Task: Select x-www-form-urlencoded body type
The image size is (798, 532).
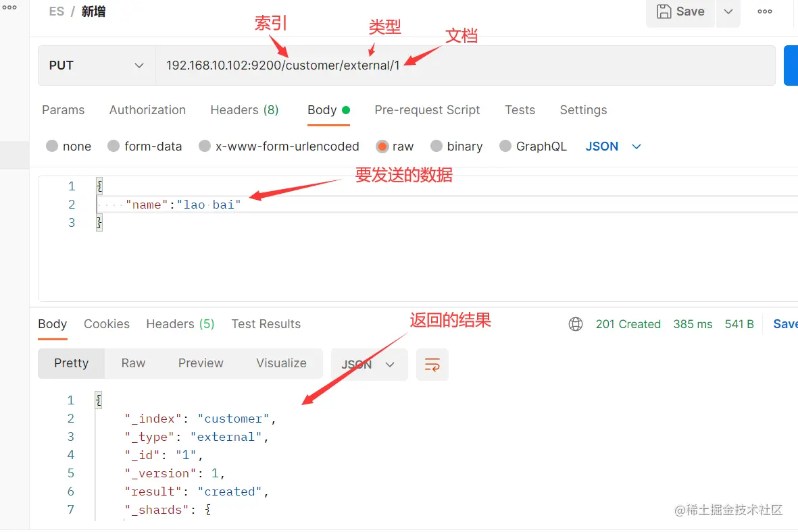Action: click(279, 147)
